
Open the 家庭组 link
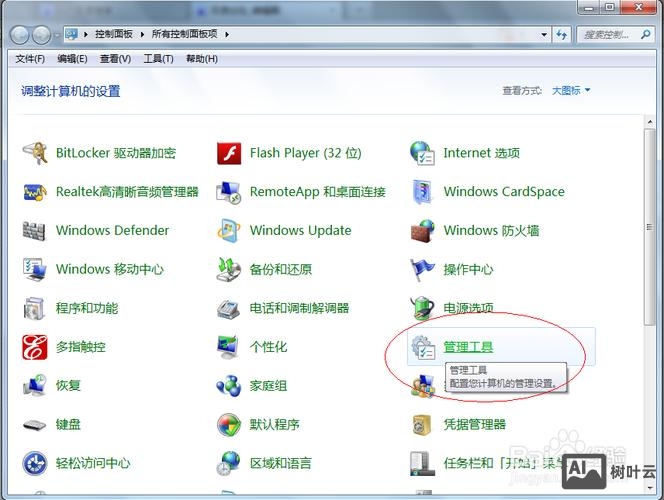(x=268, y=386)
